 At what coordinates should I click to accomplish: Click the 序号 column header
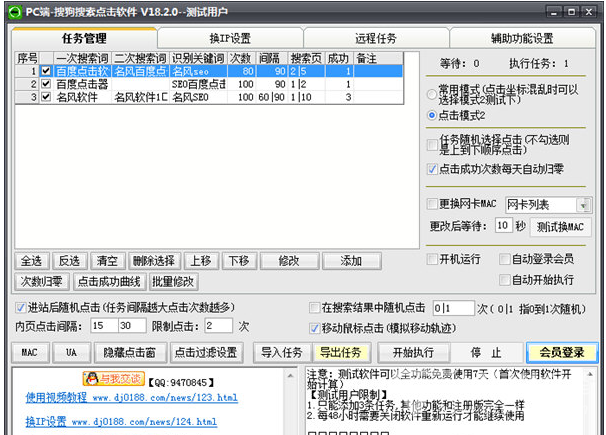pos(27,58)
